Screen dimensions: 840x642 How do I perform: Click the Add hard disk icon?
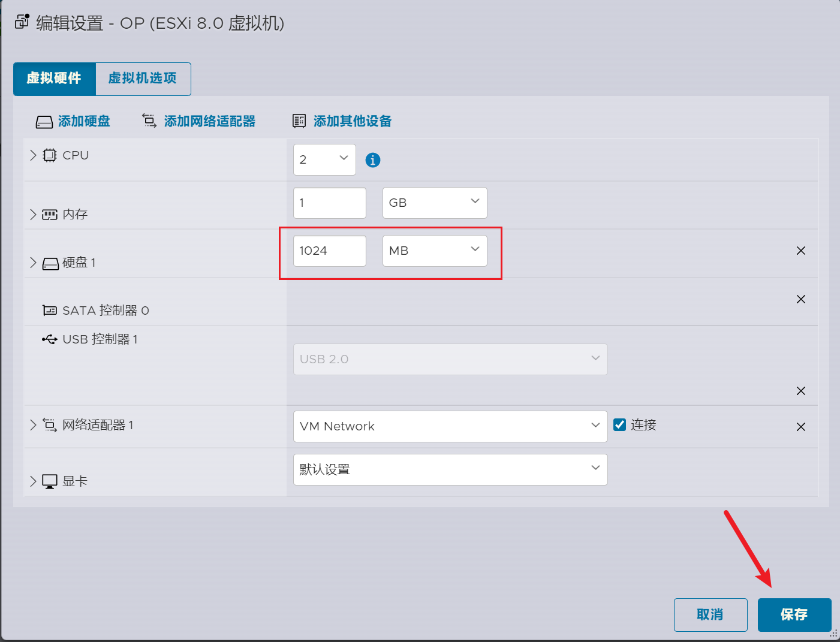pos(44,122)
